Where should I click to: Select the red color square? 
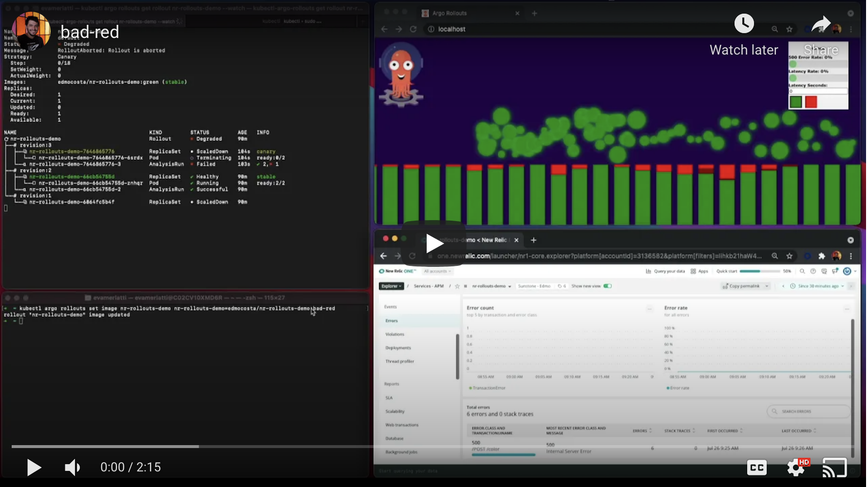pos(811,102)
